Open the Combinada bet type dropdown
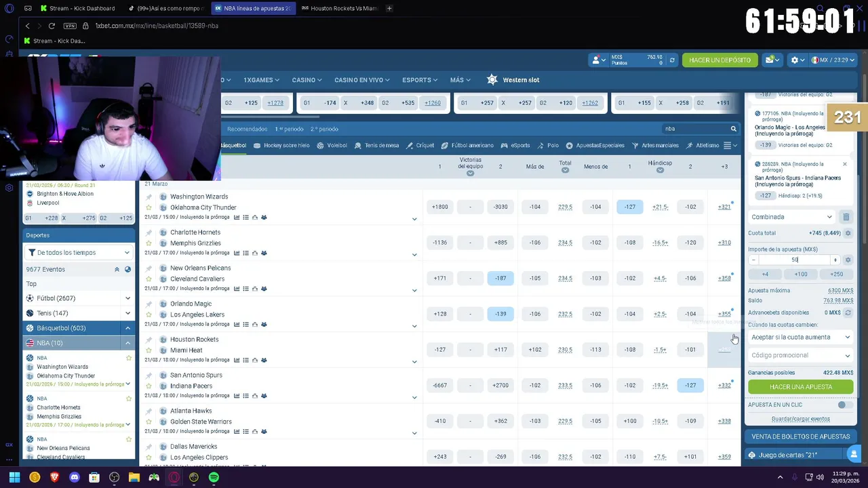 point(791,217)
